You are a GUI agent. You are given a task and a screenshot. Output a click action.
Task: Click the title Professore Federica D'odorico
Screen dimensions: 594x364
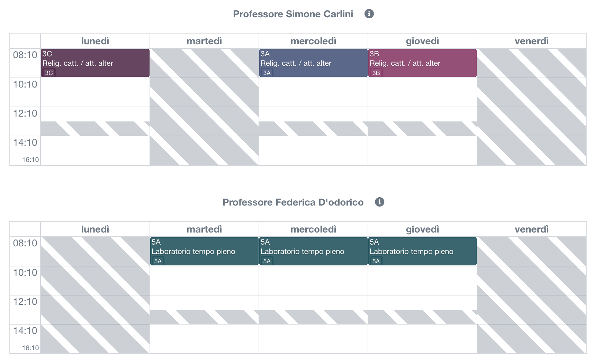point(293,202)
